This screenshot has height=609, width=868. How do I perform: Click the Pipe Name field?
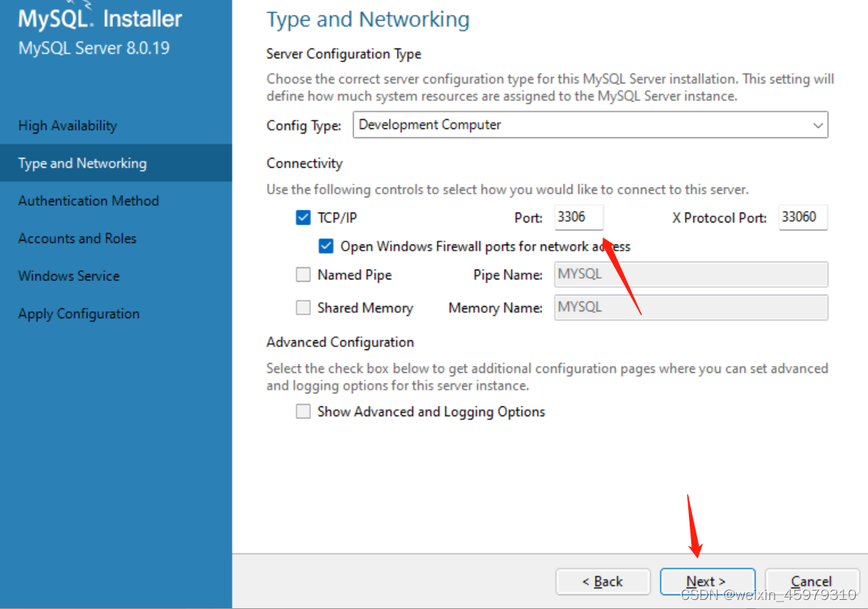coord(691,274)
